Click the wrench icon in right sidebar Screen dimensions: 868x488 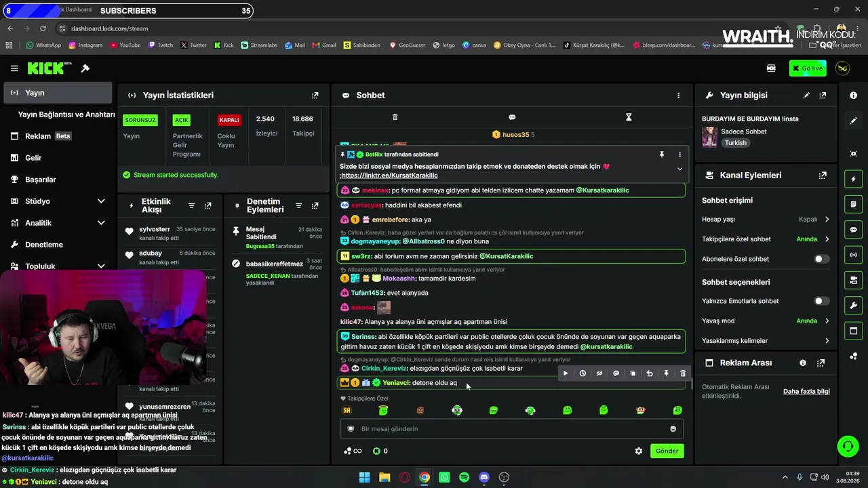[x=853, y=306]
